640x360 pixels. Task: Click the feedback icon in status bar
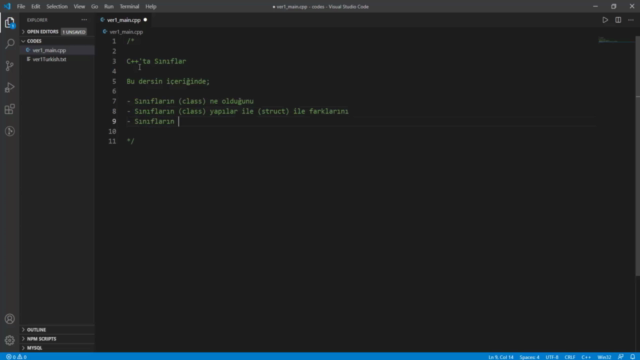click(620, 357)
